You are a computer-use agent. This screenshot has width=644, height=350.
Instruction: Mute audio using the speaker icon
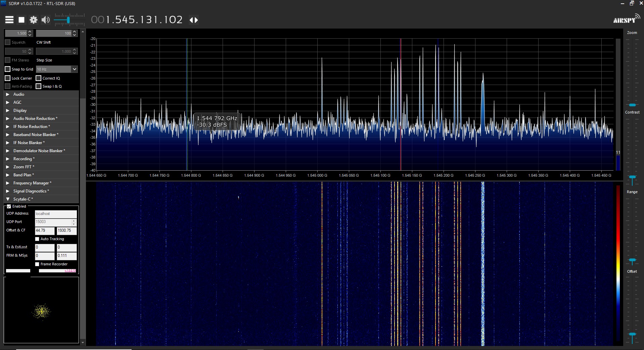[x=45, y=19]
